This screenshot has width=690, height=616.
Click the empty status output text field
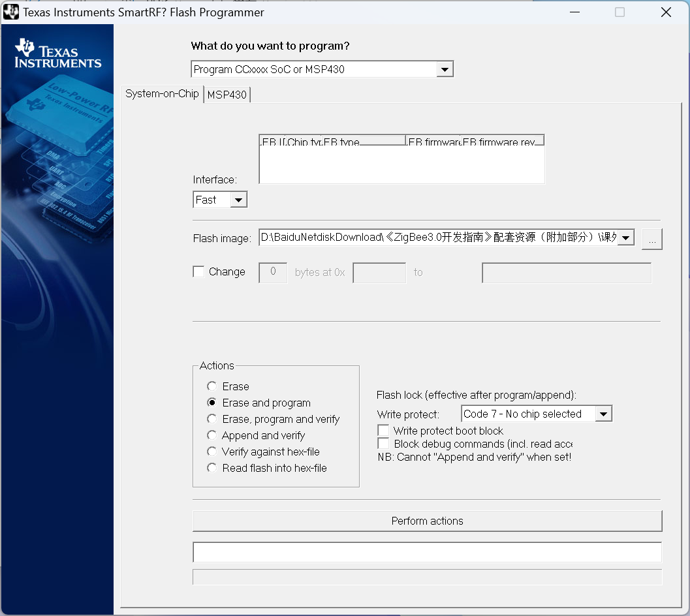427,552
